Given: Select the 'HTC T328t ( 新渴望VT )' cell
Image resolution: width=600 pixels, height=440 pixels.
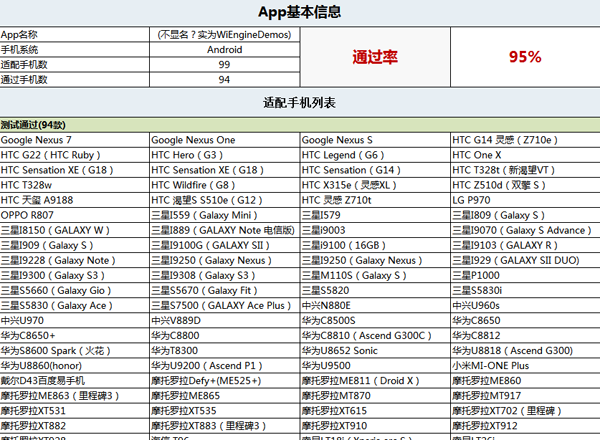Looking at the screenshot, I should (525, 170).
